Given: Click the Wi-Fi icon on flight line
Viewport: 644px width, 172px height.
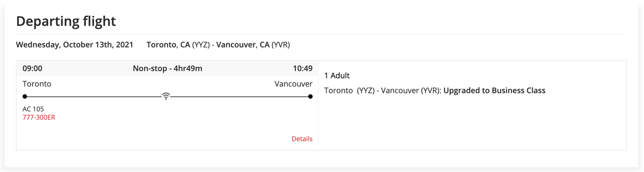Looking at the screenshot, I should coord(166,96).
